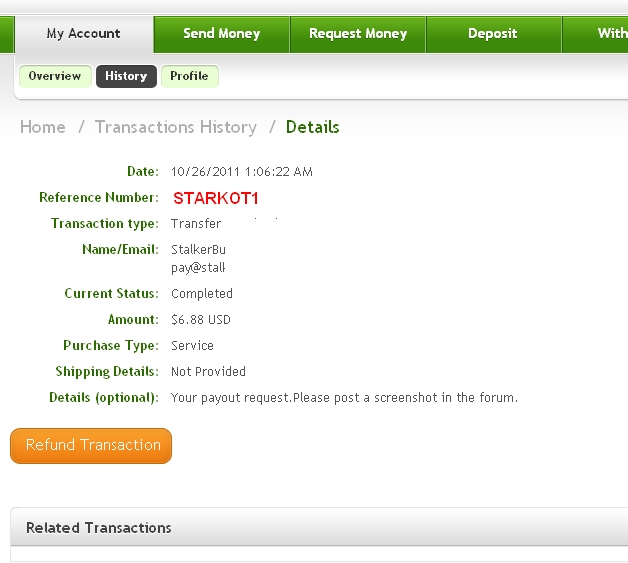This screenshot has width=628, height=563.
Task: Open the Deposit tab
Action: (493, 34)
